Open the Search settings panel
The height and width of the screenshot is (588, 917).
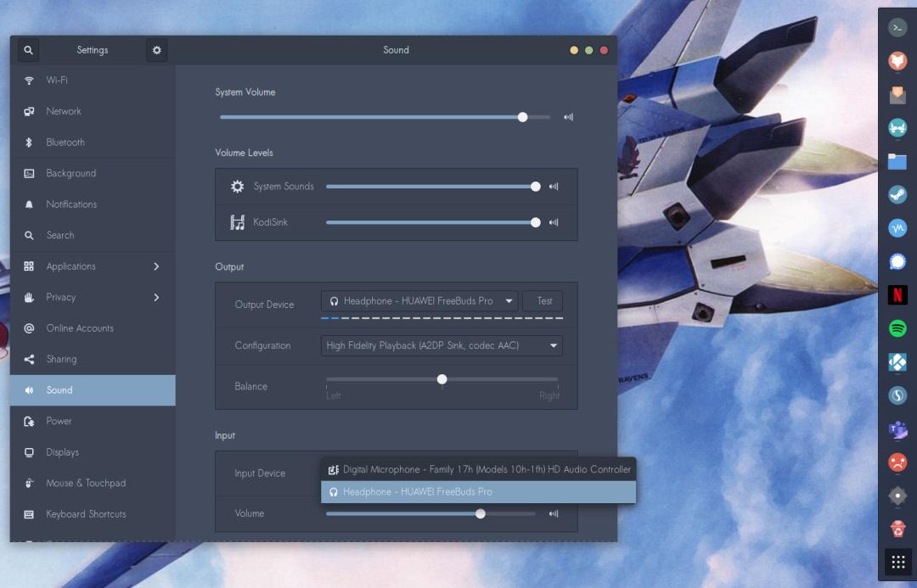[x=93, y=235]
